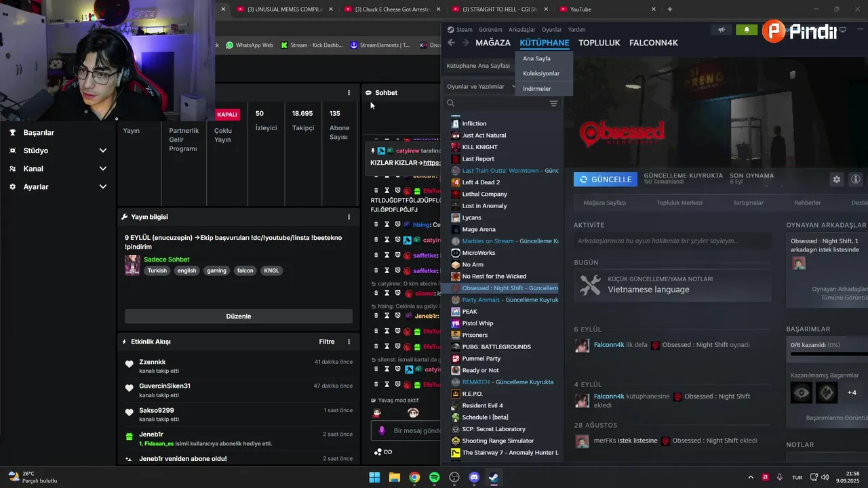Click activity comment input field
The image size is (868, 488).
point(673,241)
